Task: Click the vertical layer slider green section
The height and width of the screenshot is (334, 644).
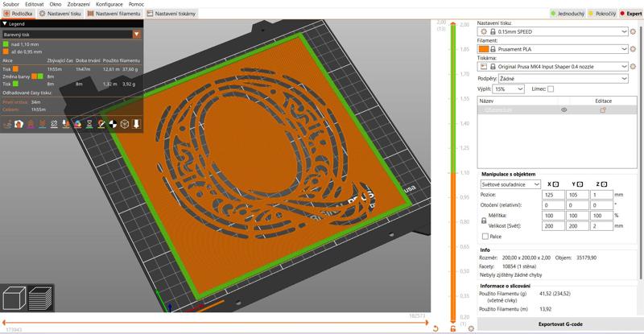Action: tap(453, 99)
